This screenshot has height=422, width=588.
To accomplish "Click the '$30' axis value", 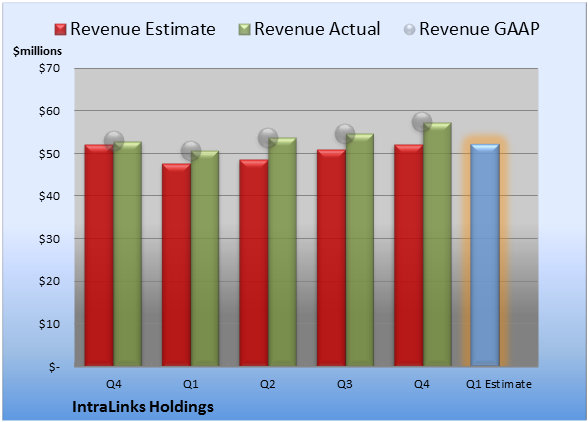I will coord(49,239).
